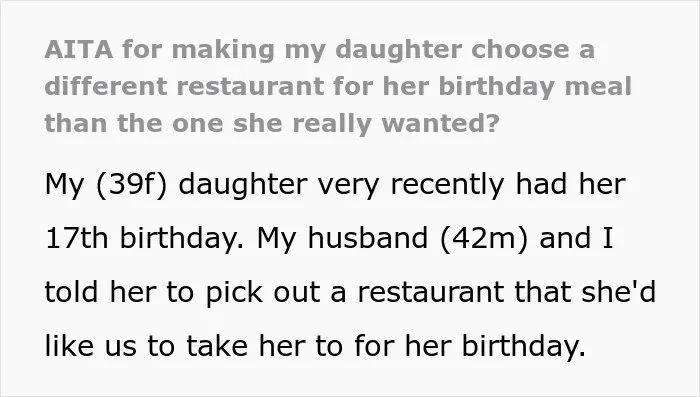This screenshot has height=397, width=700.
Task: Click the word "daughter" in the title
Action: coord(399,50)
